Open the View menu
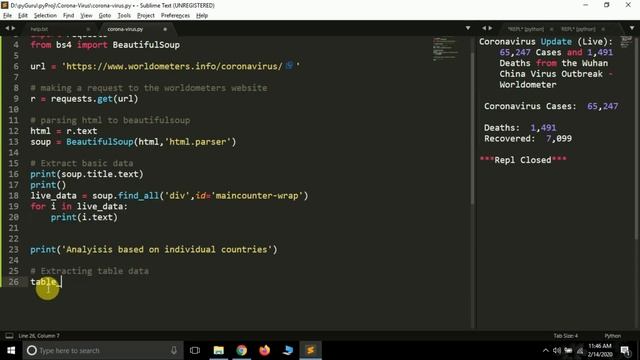Viewport: 640px width, 360px height. click(86, 16)
